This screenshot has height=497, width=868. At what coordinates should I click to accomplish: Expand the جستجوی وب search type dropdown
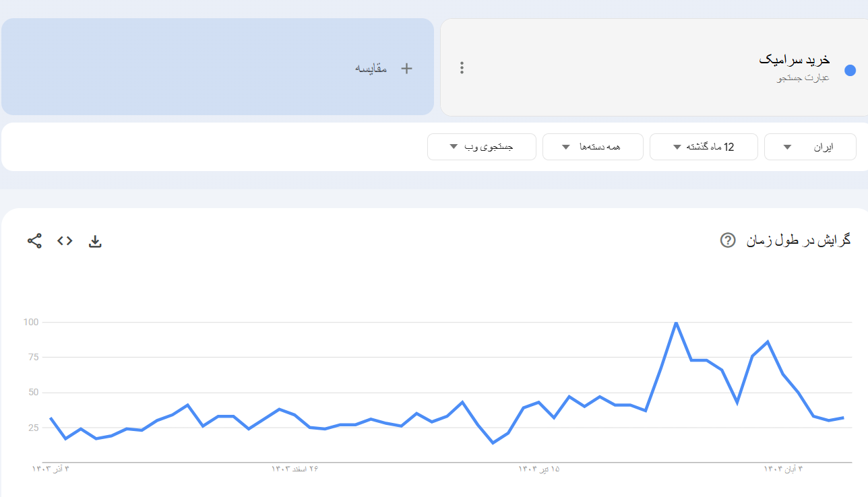481,147
